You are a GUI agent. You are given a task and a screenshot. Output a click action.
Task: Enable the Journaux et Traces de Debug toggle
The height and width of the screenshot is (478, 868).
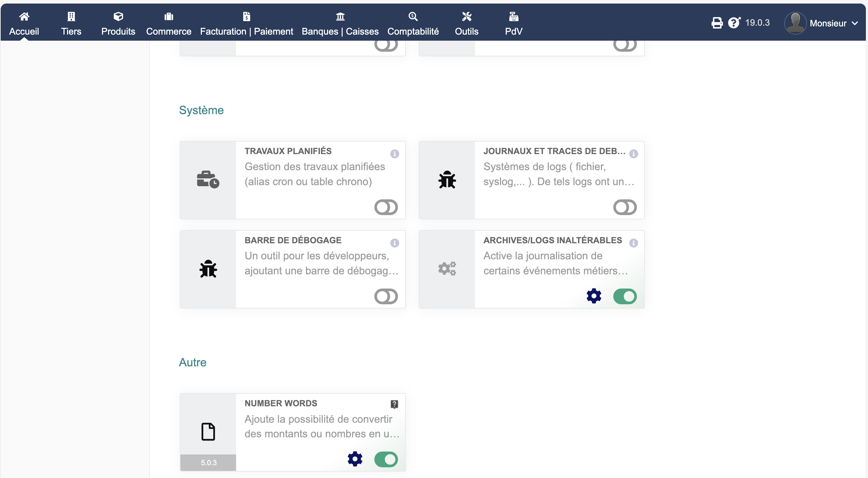[625, 207]
